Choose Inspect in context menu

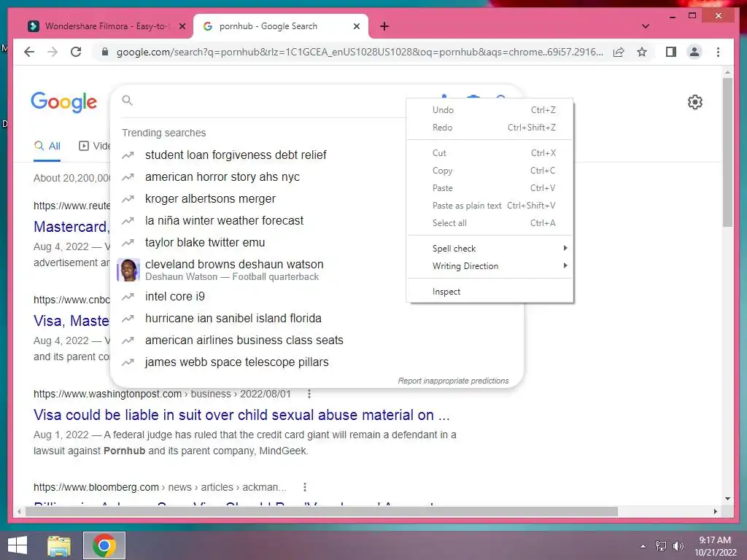(489, 292)
